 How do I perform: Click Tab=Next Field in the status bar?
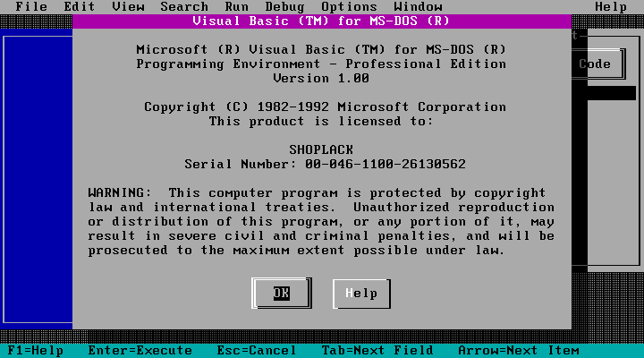click(x=377, y=351)
